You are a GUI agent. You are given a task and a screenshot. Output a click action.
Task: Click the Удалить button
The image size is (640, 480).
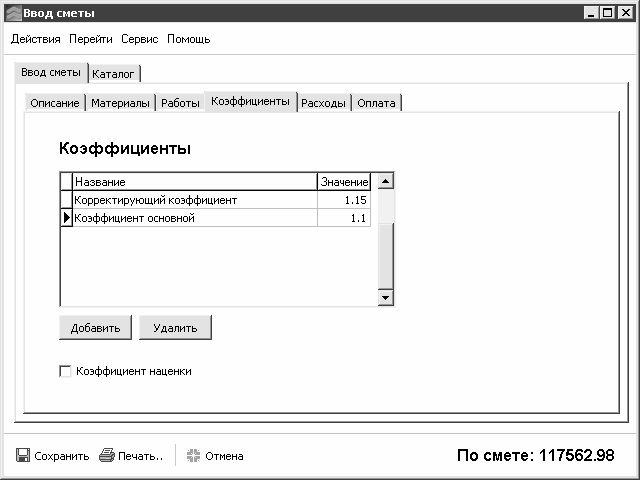[175, 327]
